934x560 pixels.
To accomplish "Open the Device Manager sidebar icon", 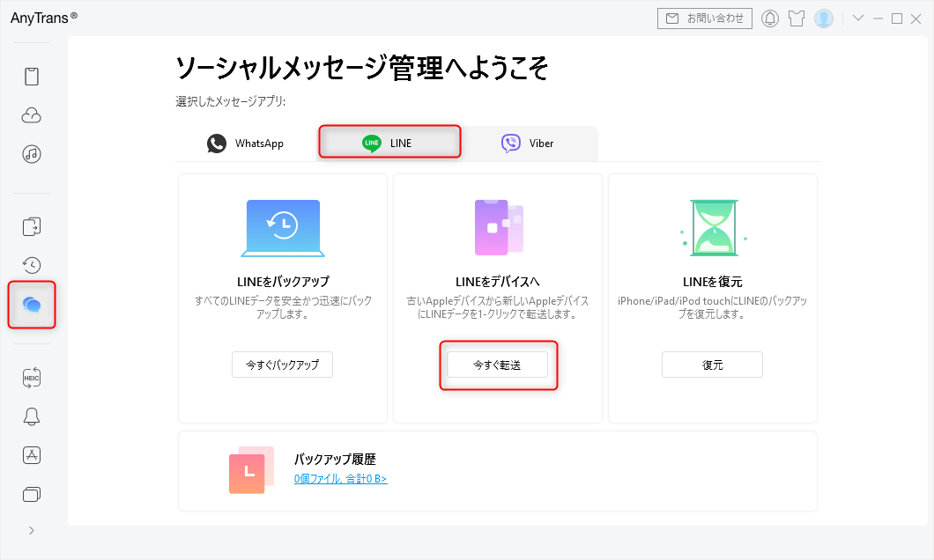I will (32, 77).
